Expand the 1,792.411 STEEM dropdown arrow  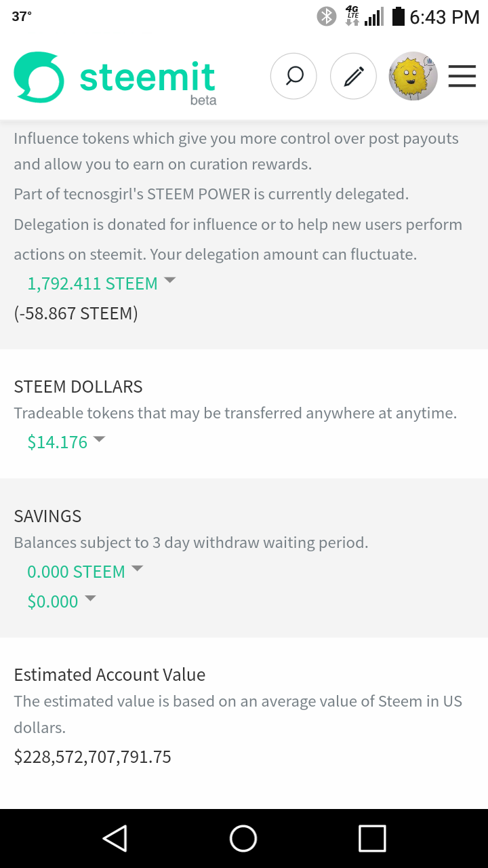click(169, 281)
